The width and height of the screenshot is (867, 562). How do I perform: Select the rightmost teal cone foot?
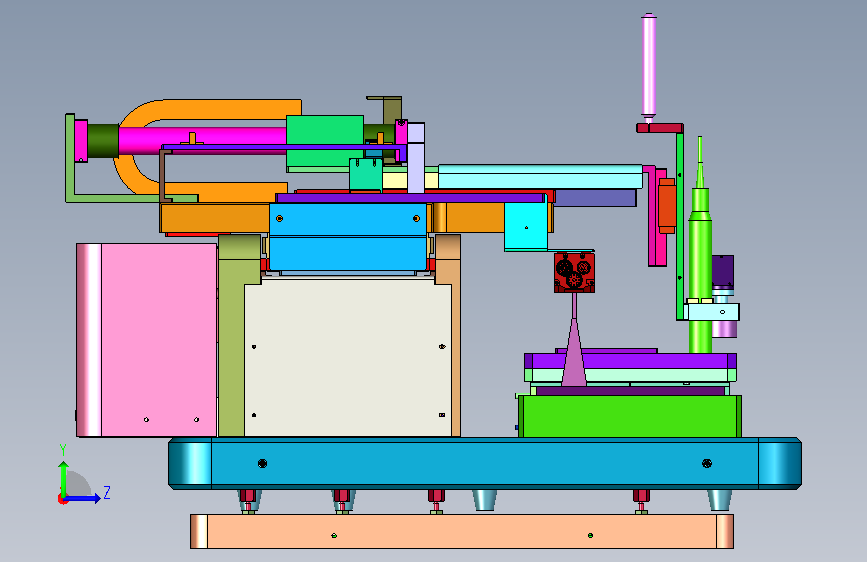click(720, 499)
